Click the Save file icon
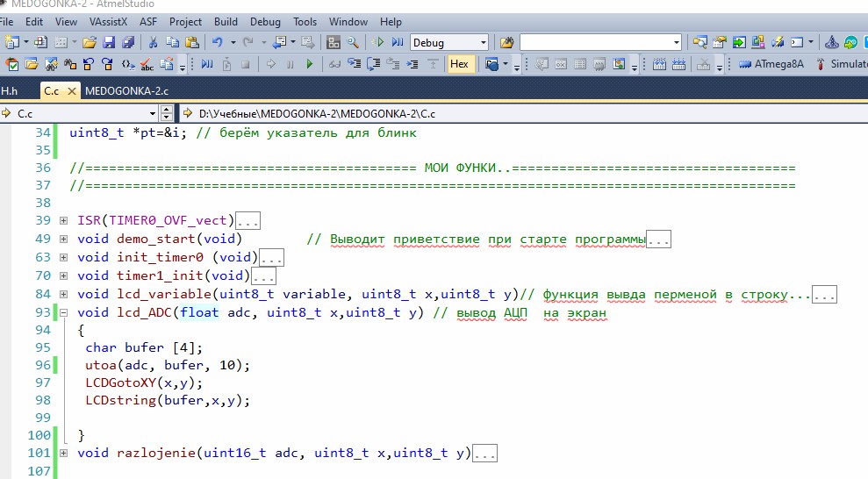Screen dimensions: 868x479 click(109, 42)
